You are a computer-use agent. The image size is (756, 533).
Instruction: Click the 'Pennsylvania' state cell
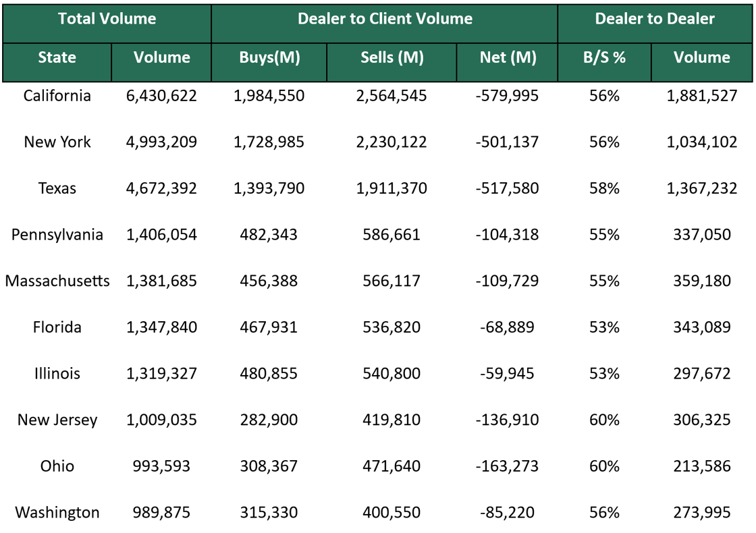coord(57,235)
